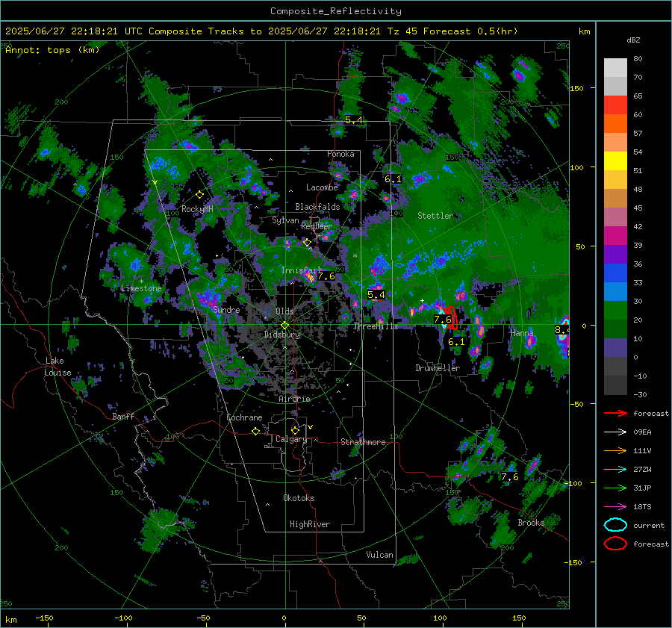Viewport: 672px width, 628px height.
Task: Click the 7.6 tops value near Innisfail
Action: (326, 276)
